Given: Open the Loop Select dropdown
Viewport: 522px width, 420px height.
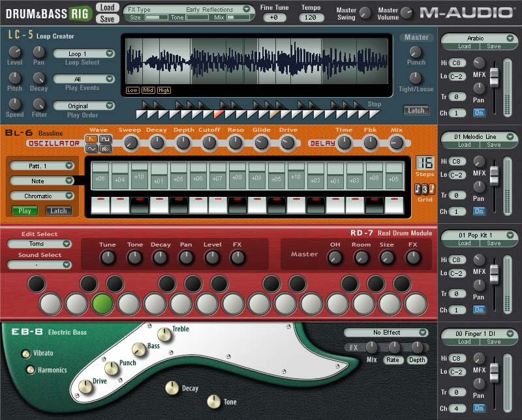Looking at the screenshot, I should [84, 53].
